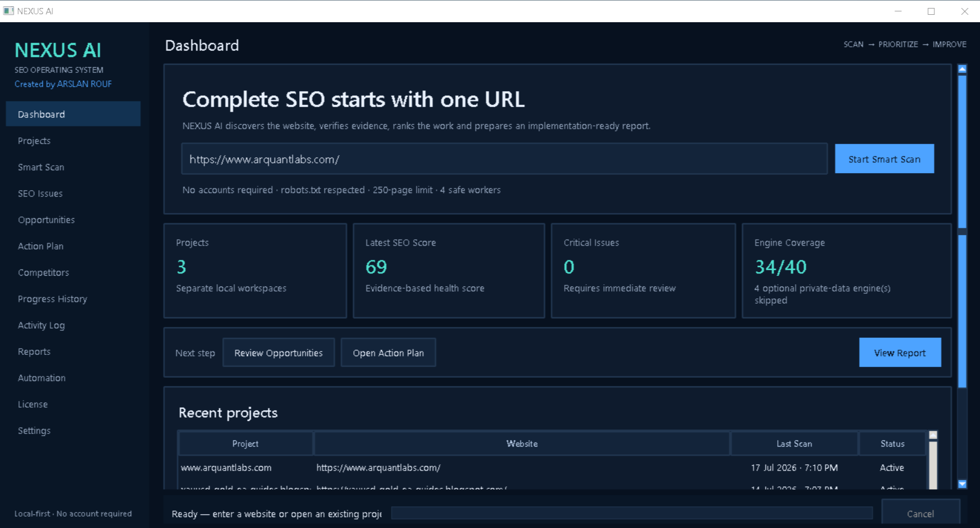Click the main dashboard vertical scrollbar thumb

coord(962,232)
